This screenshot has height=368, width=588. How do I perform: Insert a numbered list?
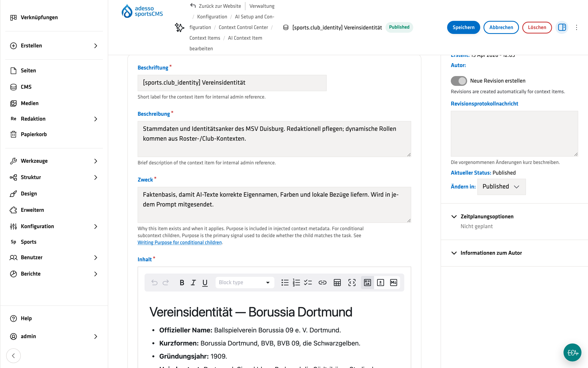[296, 283]
